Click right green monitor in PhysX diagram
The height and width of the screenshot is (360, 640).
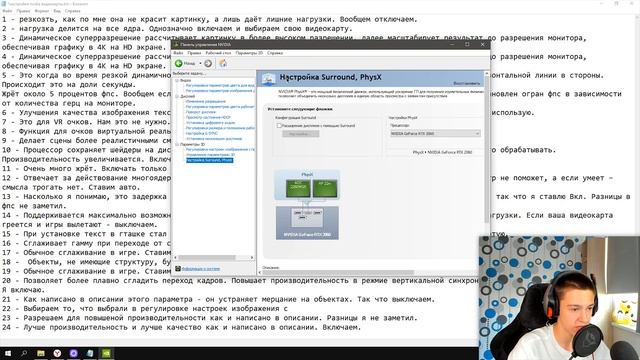[x=325, y=188]
